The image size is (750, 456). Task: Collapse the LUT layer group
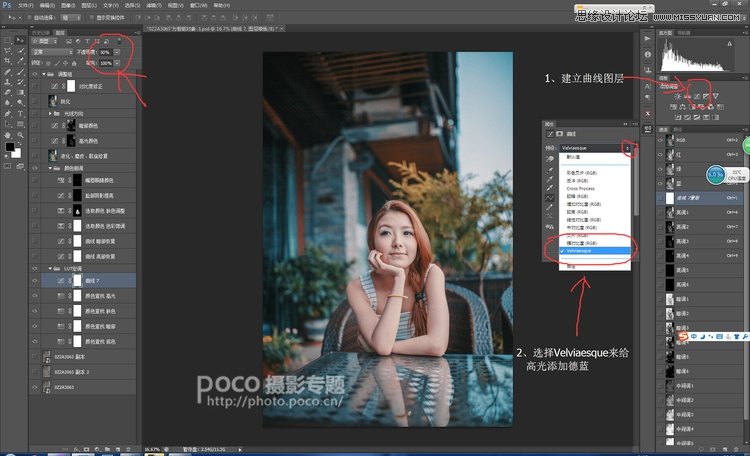(50, 268)
